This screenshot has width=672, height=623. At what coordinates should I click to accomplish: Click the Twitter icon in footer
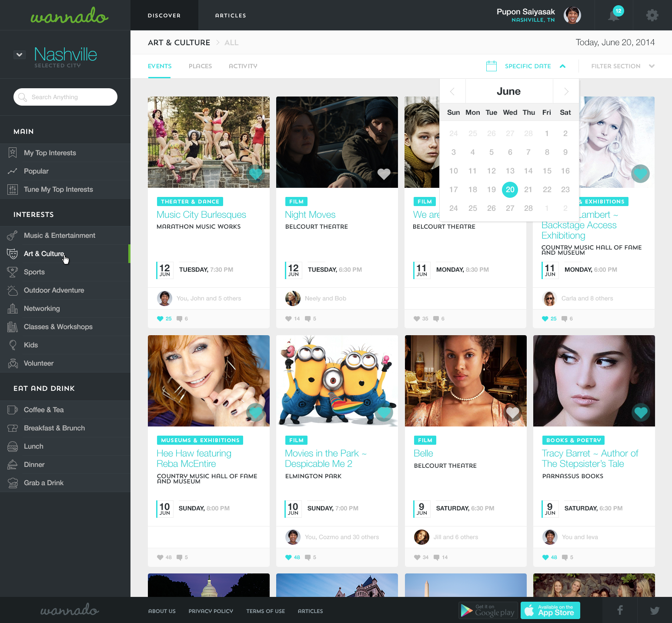tap(655, 610)
